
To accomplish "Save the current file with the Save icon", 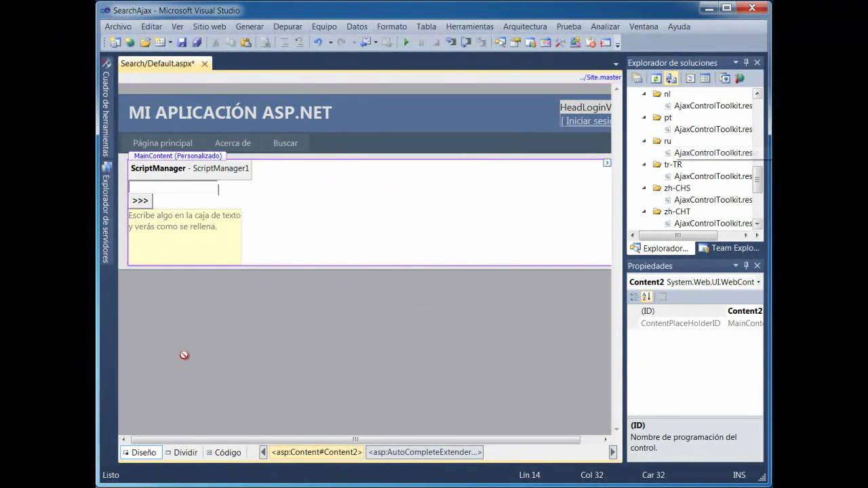I will coord(182,42).
